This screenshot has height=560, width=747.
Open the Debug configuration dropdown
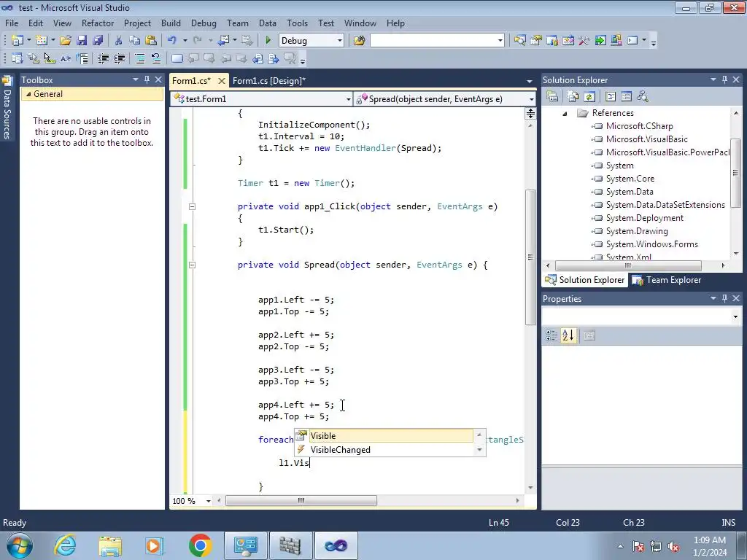pyautogui.click(x=340, y=41)
